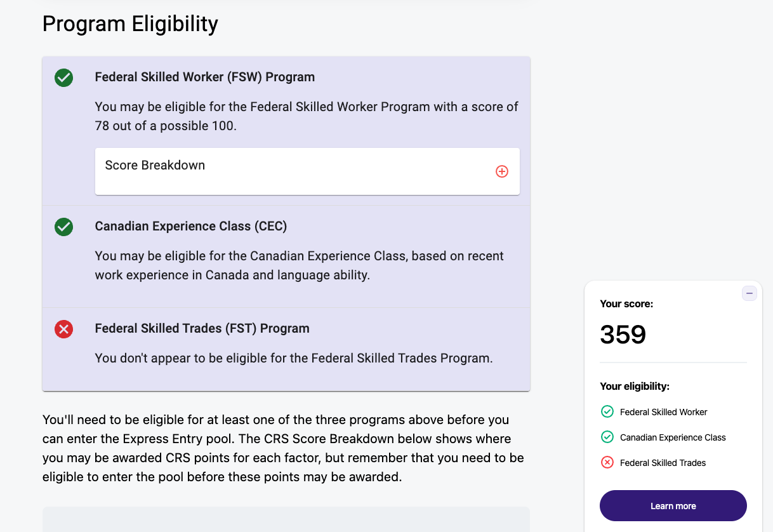
Task: Select the Score Breakdown row
Action: (307, 171)
